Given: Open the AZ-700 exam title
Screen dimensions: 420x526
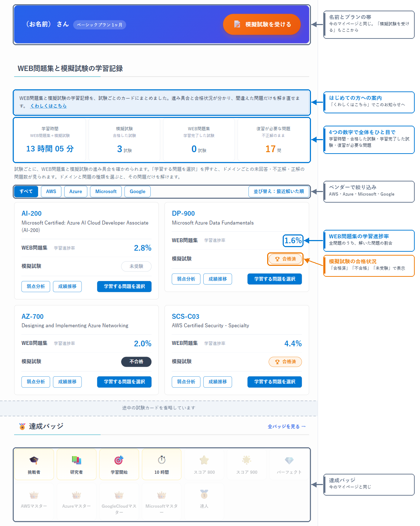Looking at the screenshot, I should tap(32, 317).
